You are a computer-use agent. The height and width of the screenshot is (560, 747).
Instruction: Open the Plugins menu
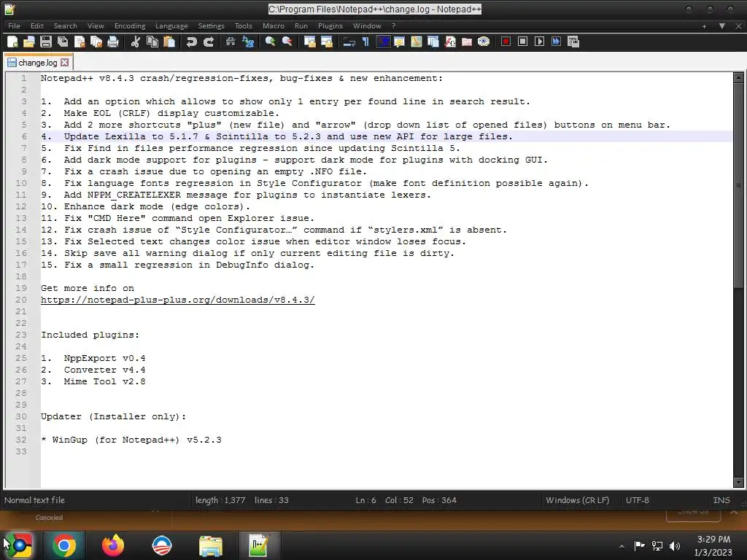coord(330,26)
